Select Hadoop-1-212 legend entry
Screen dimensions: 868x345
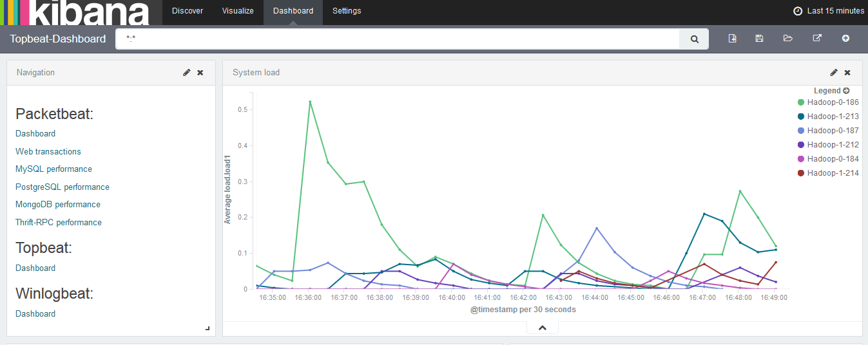(x=828, y=145)
